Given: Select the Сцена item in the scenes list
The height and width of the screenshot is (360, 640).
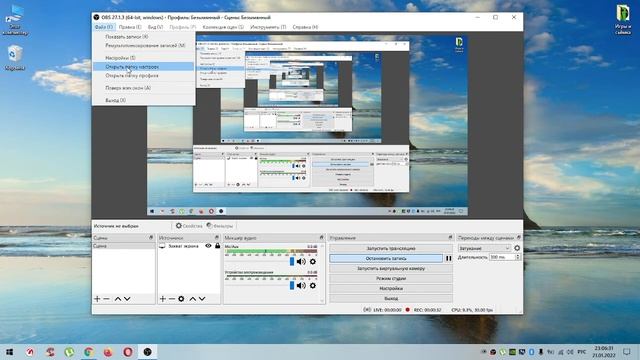Looking at the screenshot, I should point(123,246).
